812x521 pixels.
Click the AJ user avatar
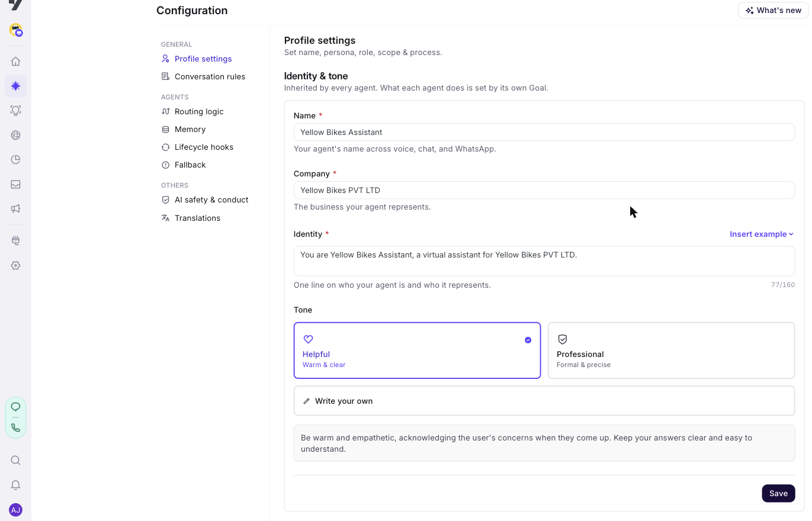tap(16, 510)
